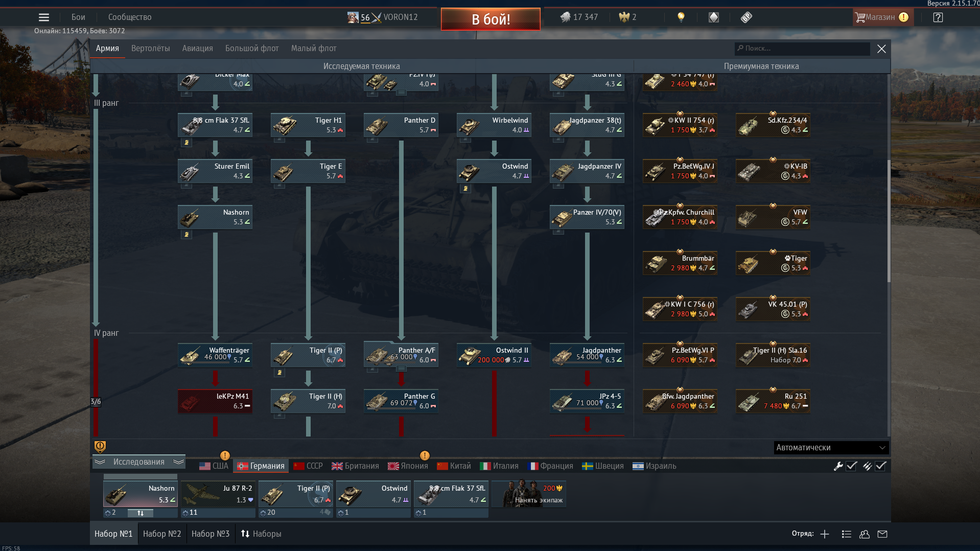This screenshot has height=551, width=980.
Task: Switch to the Вертолёты tab
Action: 150,49
